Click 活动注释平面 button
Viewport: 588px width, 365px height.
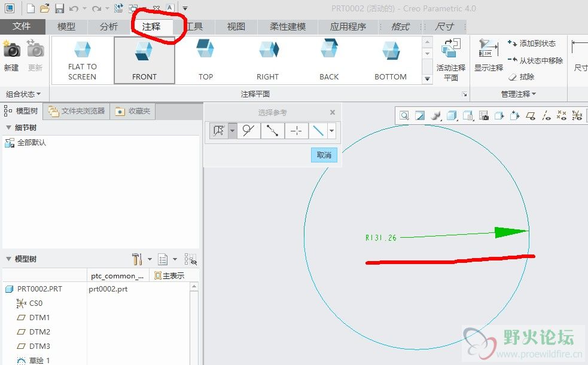point(451,60)
